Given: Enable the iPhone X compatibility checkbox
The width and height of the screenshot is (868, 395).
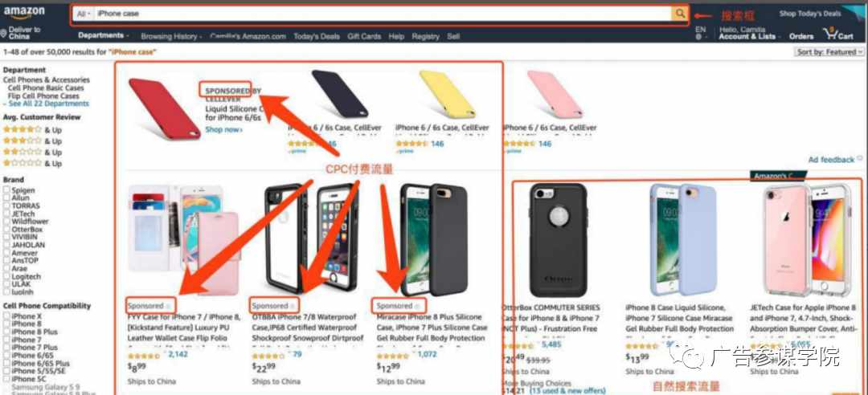Looking at the screenshot, I should click(x=6, y=316).
